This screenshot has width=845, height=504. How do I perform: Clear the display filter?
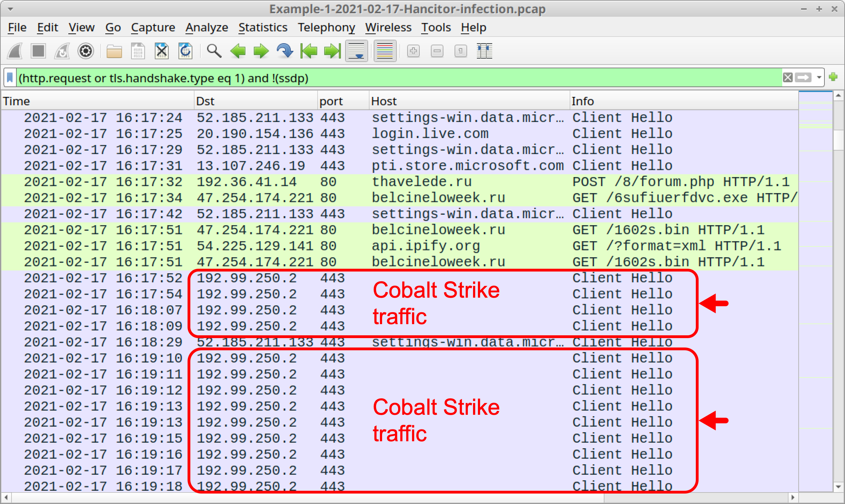click(788, 77)
